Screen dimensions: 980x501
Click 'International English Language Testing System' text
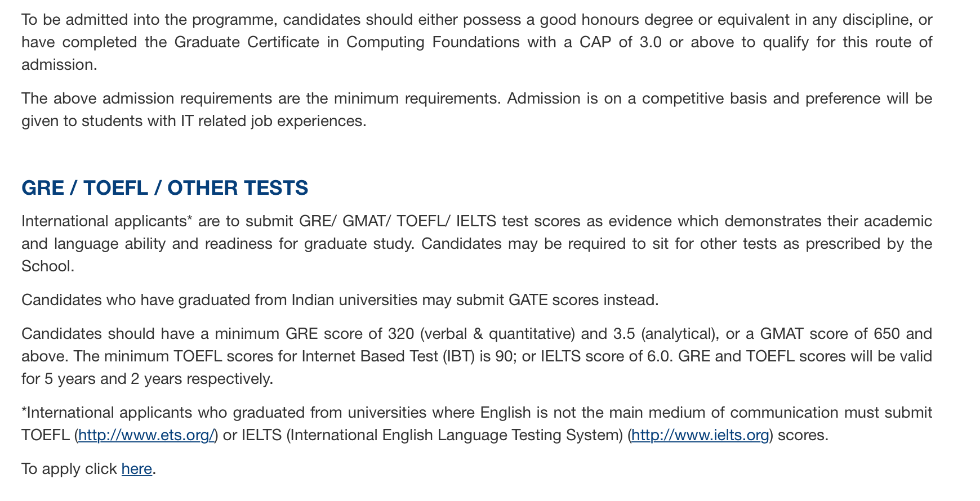454,435
